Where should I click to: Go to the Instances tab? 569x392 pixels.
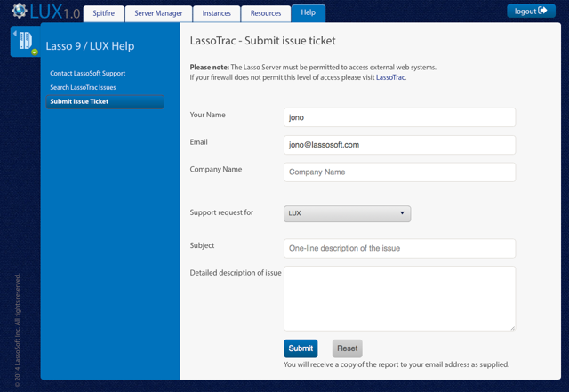pos(216,13)
